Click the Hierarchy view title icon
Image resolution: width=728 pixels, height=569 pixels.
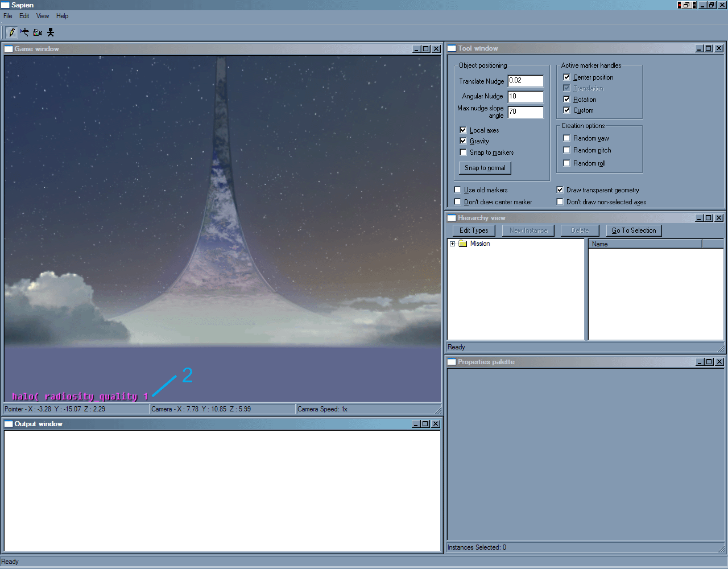pos(452,218)
